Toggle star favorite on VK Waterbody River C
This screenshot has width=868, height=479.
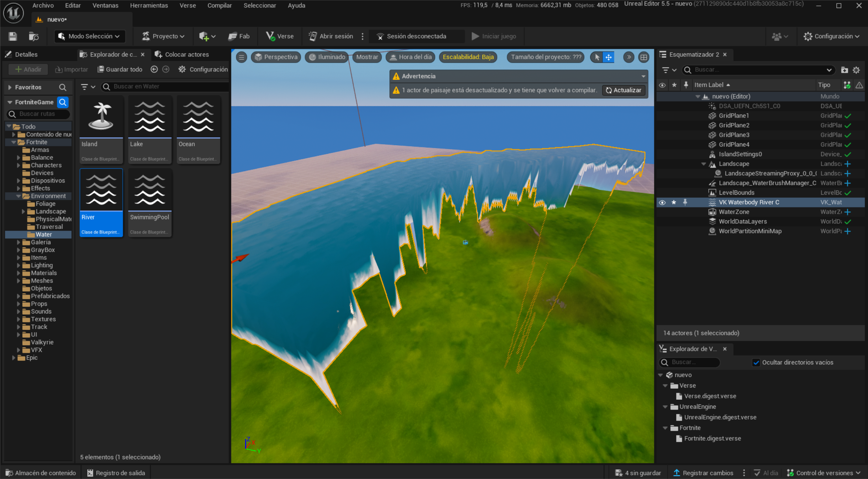(x=674, y=202)
